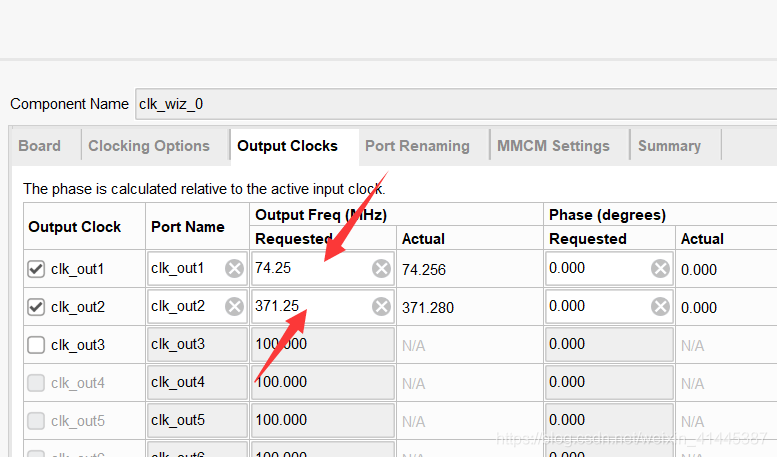The image size is (777, 457).
Task: Open the MMCM Settings tab
Action: click(553, 146)
